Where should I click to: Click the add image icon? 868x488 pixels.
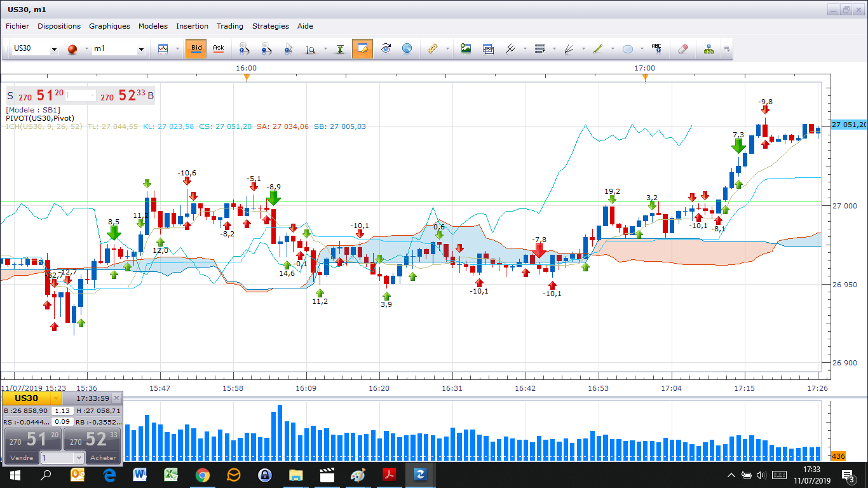[466, 49]
